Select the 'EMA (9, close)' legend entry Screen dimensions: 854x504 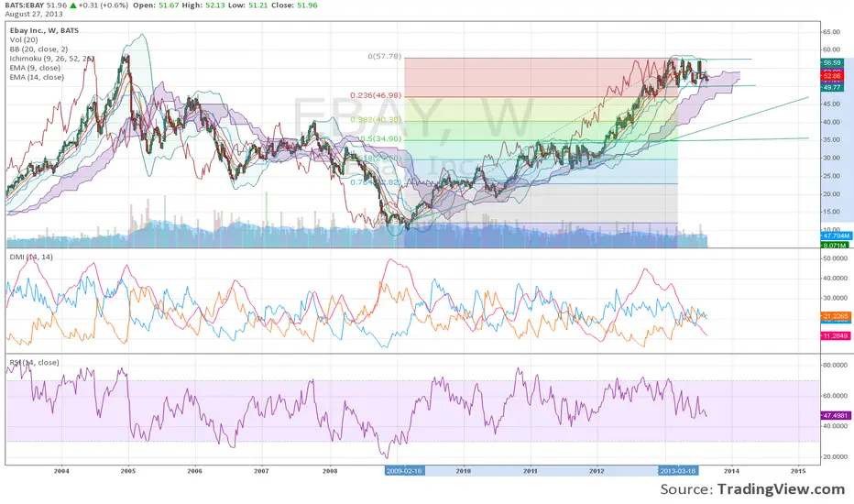pos(35,68)
